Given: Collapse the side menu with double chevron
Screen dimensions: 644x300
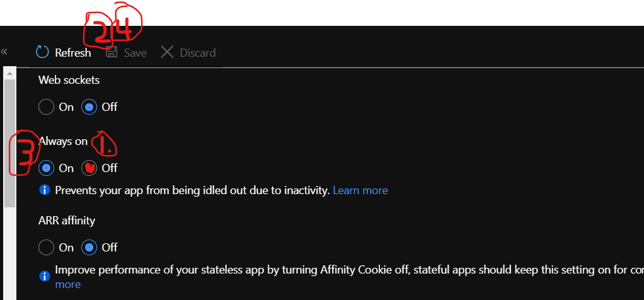Looking at the screenshot, I should point(4,52).
